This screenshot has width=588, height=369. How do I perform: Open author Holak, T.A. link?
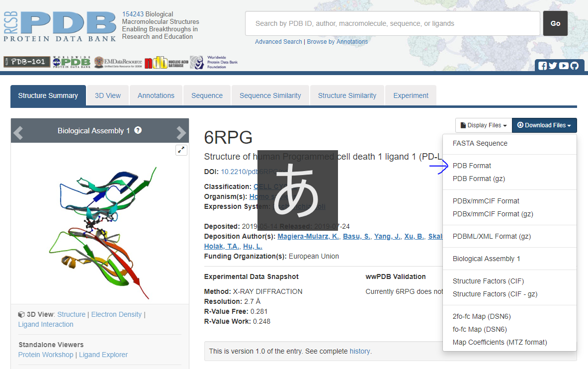point(222,246)
